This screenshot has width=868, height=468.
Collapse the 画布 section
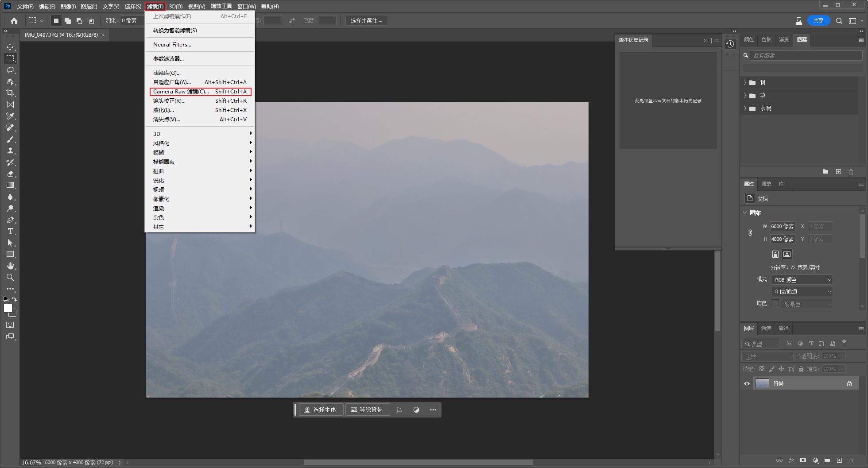coord(745,213)
